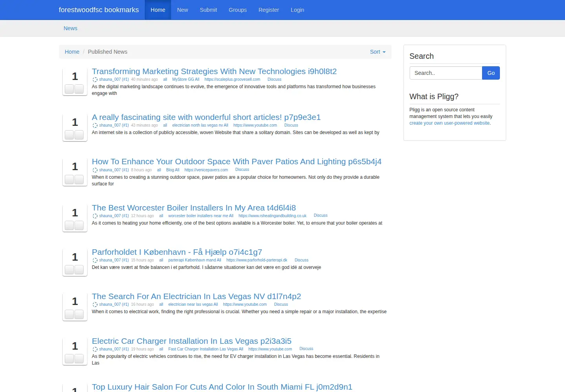Click the avatar icon beside the Transforming Marketing story
The height and width of the screenshot is (392, 565).
(95, 80)
